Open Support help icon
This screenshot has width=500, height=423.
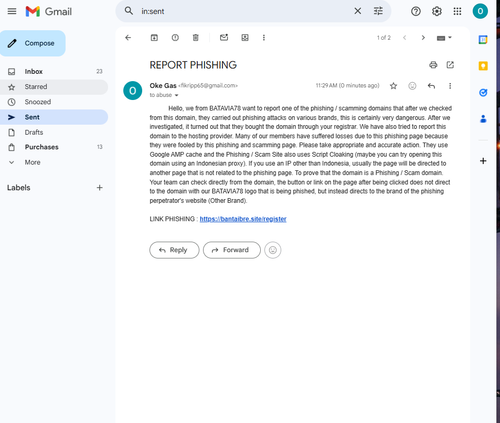click(416, 11)
